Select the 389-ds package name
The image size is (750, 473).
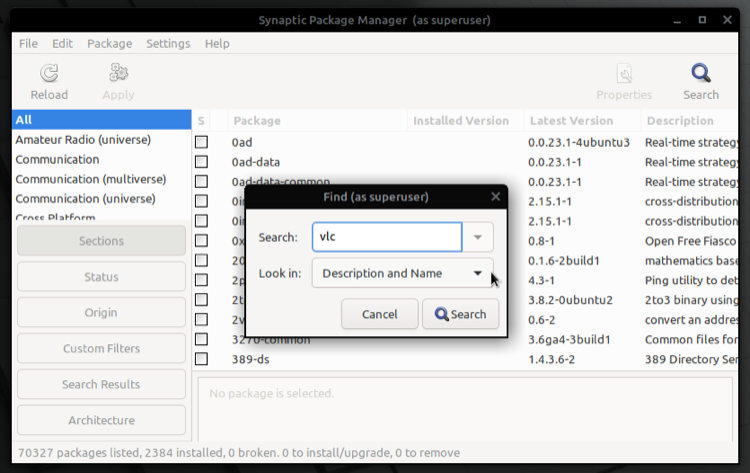point(251,359)
